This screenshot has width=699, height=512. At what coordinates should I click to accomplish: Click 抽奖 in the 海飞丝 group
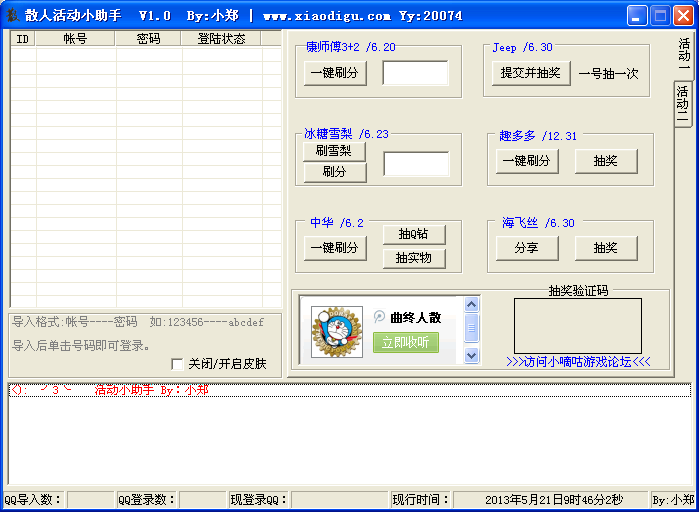606,248
